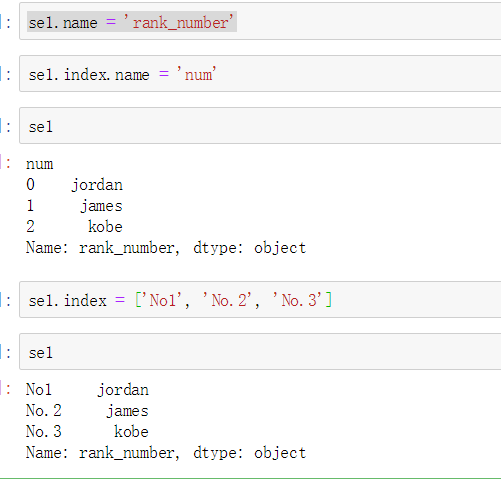
Task: Click last 'Name: rank_number, dtype: object' line
Action: (166, 453)
